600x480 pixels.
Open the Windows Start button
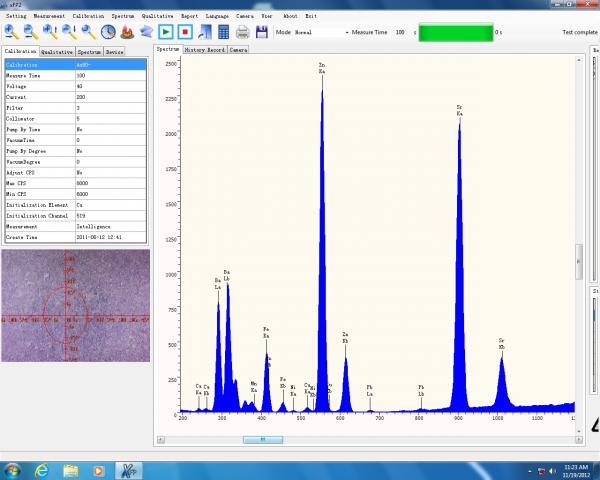click(x=12, y=470)
